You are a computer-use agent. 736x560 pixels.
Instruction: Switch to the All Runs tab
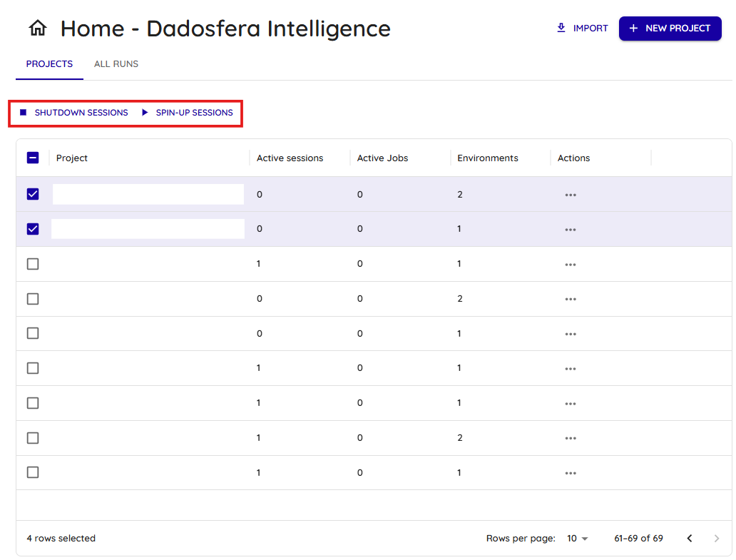click(116, 64)
